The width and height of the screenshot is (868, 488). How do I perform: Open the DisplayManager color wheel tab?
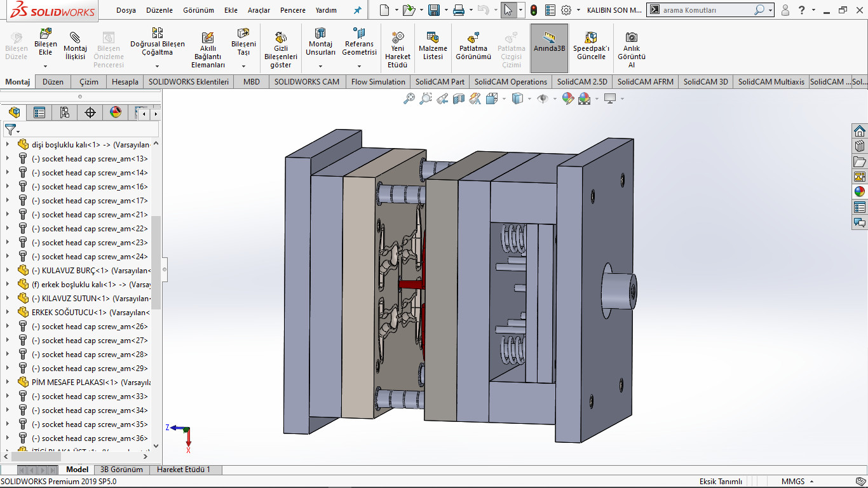(116, 113)
